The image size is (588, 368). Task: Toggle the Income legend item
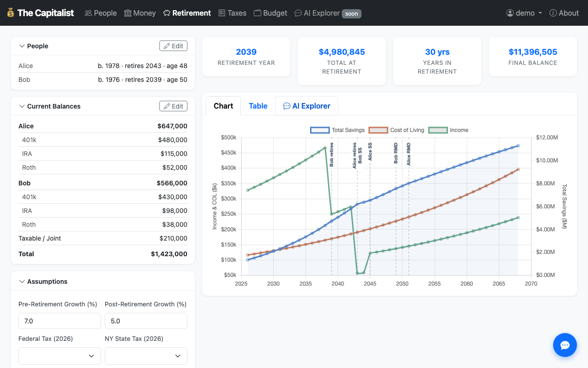pos(448,130)
